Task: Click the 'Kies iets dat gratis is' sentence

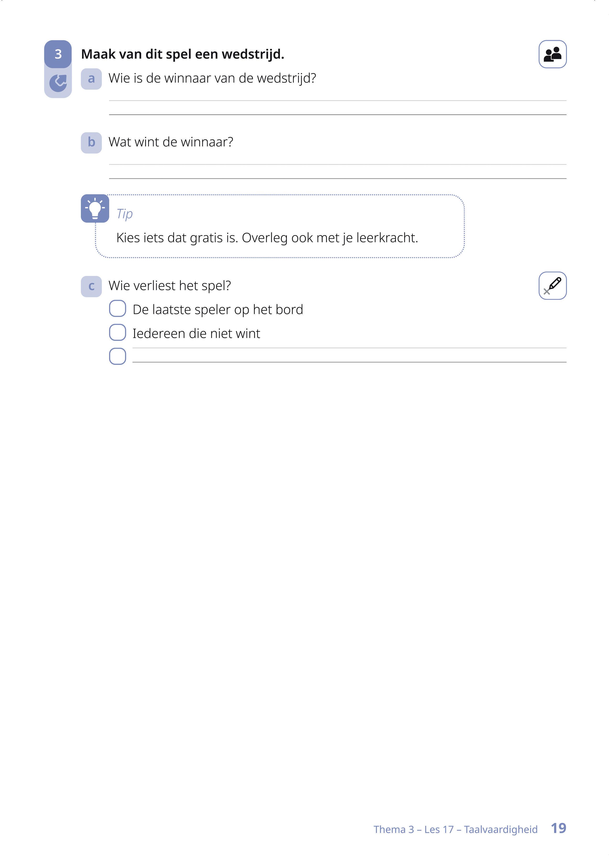Action: 267,238
